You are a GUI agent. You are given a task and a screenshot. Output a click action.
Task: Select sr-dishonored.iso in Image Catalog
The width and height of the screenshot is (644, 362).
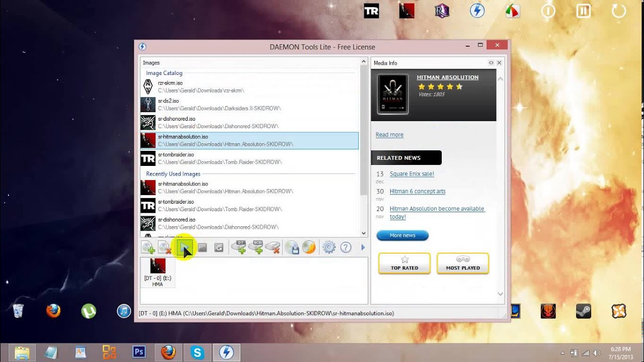(x=250, y=123)
